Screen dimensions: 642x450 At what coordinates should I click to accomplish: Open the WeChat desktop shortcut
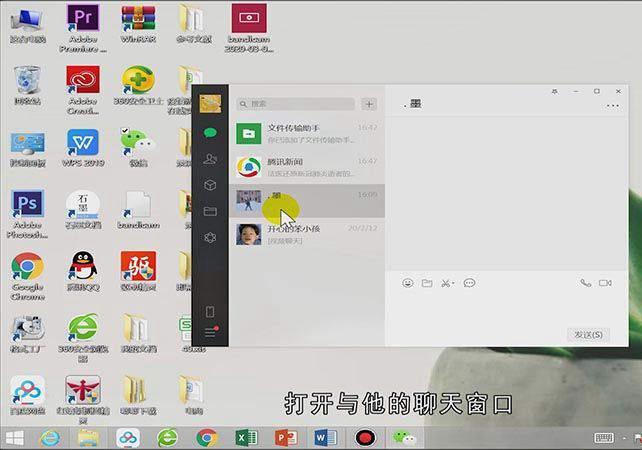point(138,148)
